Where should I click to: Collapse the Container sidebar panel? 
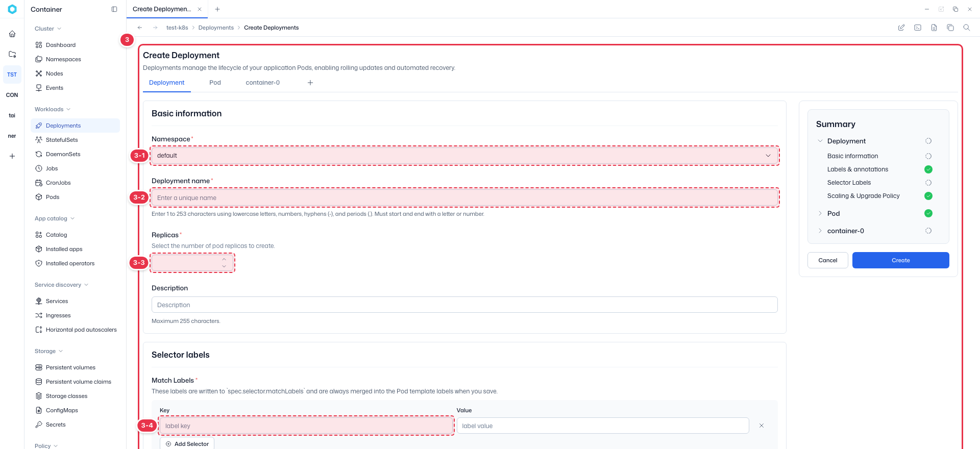pyautogui.click(x=114, y=9)
